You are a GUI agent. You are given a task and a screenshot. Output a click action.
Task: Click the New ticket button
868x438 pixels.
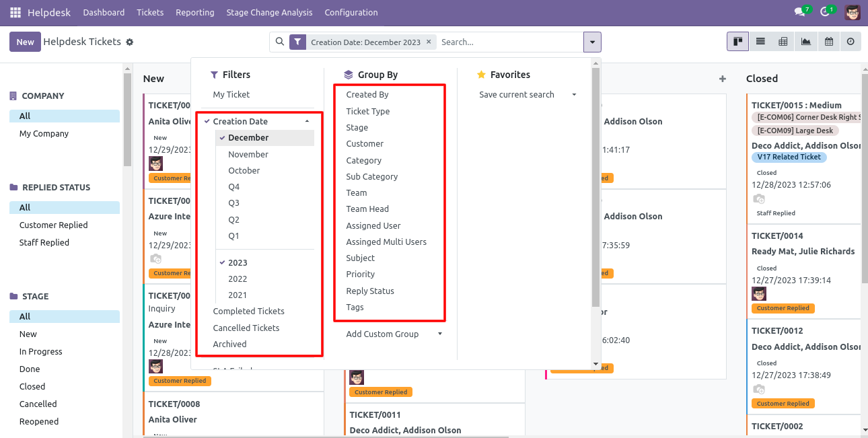pyautogui.click(x=25, y=42)
